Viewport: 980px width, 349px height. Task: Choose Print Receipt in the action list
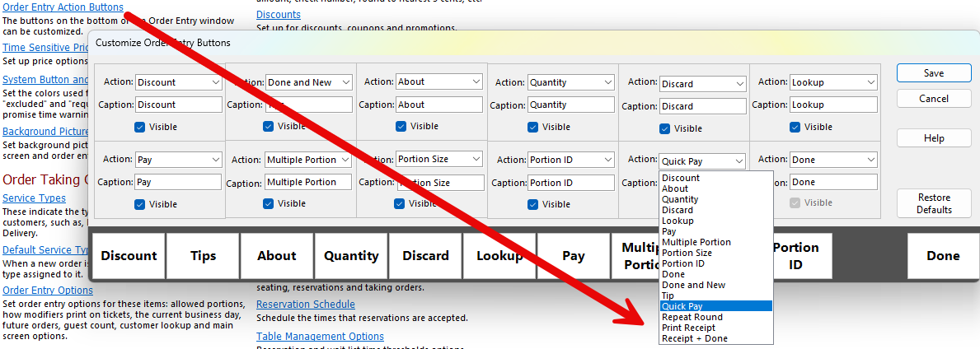pyautogui.click(x=716, y=328)
